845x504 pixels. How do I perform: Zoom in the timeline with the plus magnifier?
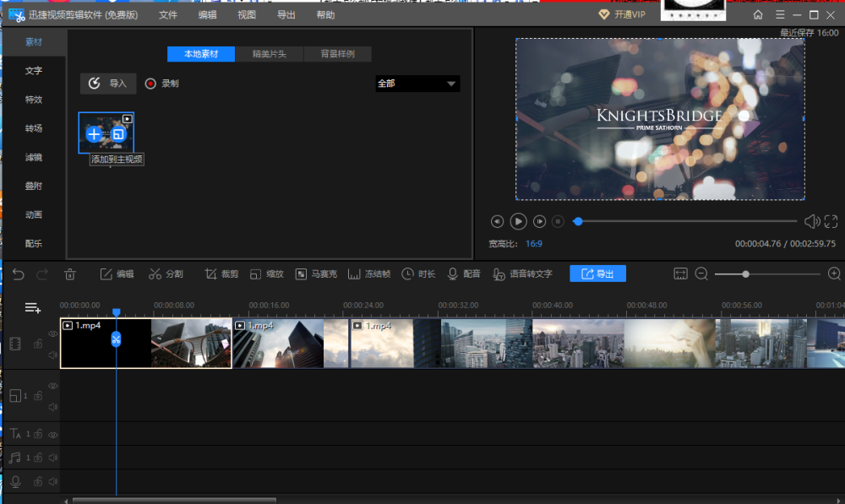click(834, 274)
